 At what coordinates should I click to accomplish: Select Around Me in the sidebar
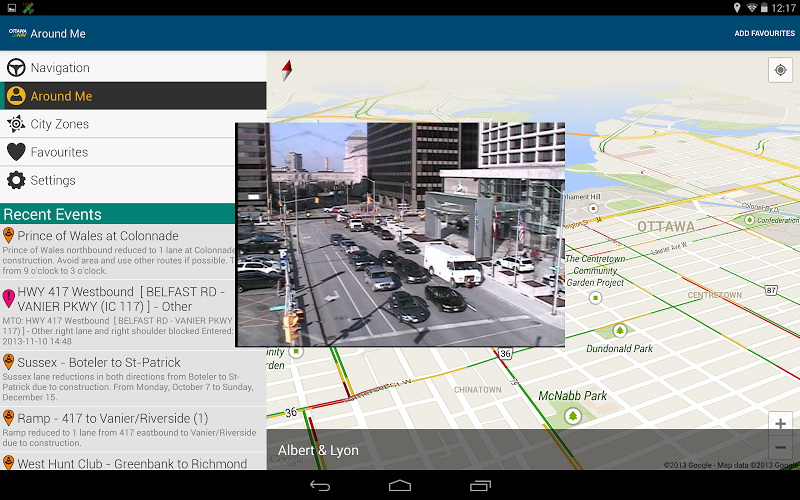(x=133, y=95)
